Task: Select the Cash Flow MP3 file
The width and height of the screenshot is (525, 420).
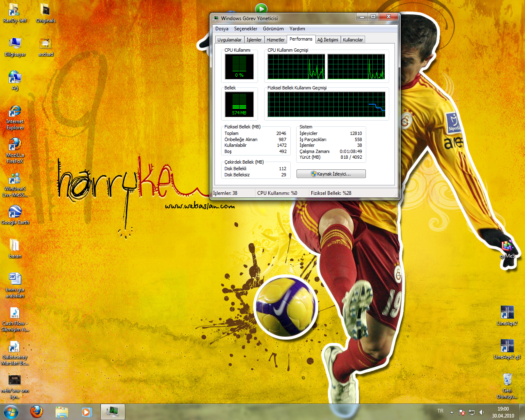Action: click(x=15, y=320)
